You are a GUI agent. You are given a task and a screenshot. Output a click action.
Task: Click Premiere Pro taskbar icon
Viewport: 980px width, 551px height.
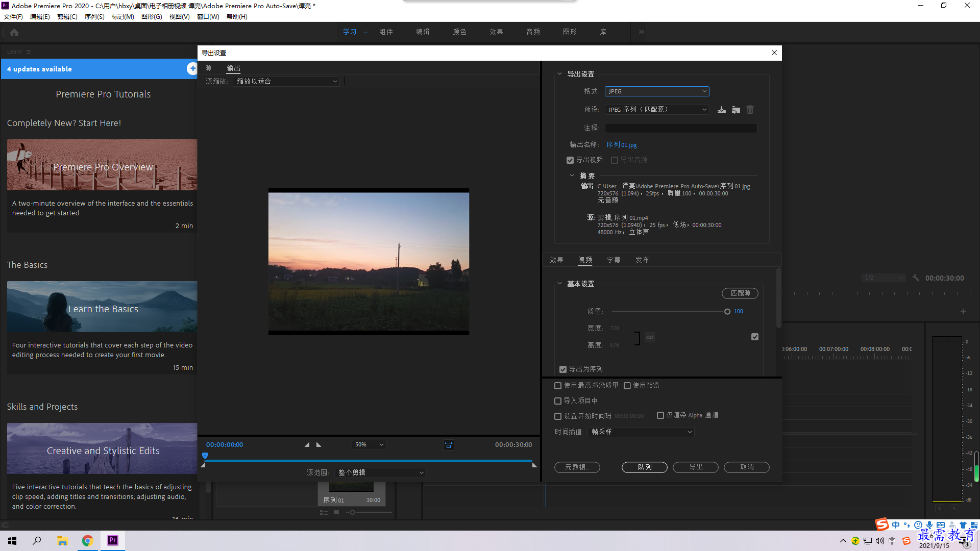click(x=112, y=540)
